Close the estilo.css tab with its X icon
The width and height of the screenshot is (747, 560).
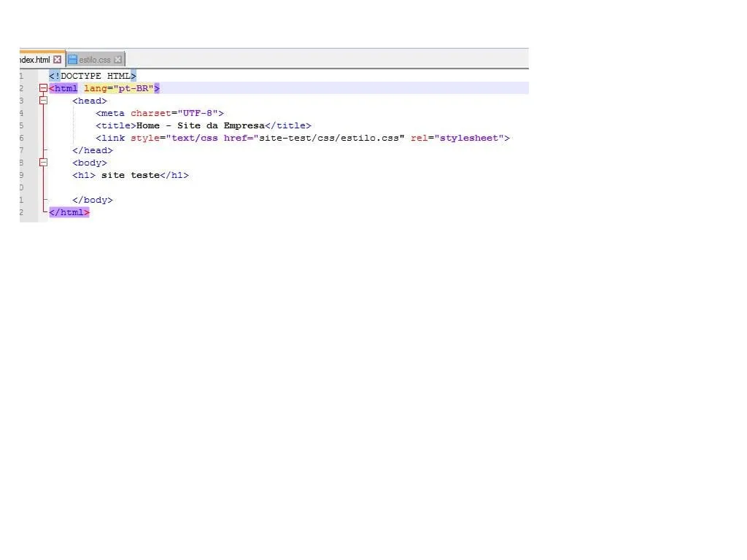tap(118, 59)
